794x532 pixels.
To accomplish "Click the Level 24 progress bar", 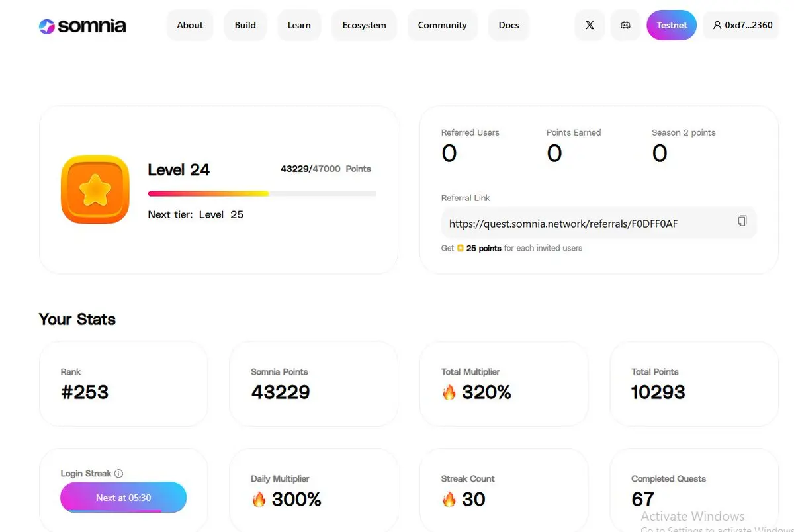I will (x=262, y=193).
